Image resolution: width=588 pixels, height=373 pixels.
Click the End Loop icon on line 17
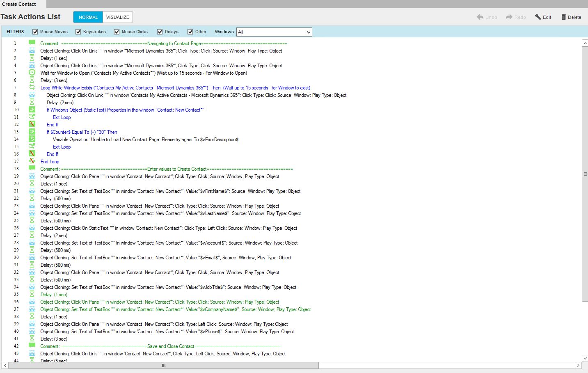click(32, 161)
